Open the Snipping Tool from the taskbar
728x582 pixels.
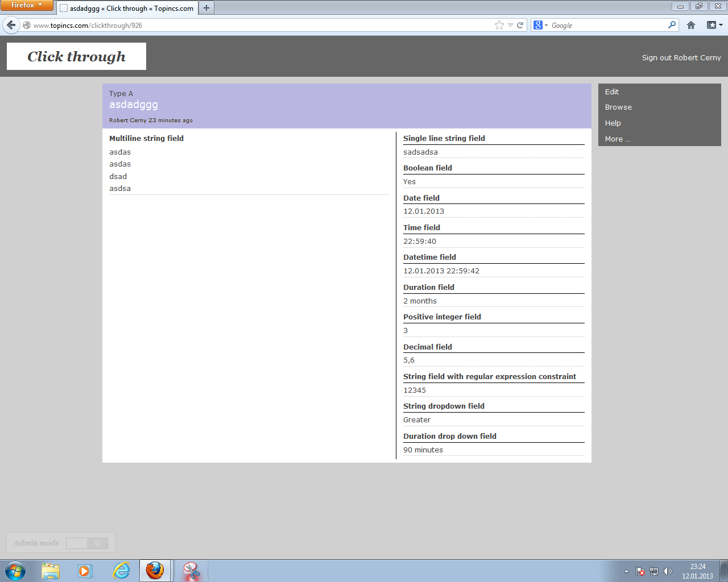pos(192,571)
